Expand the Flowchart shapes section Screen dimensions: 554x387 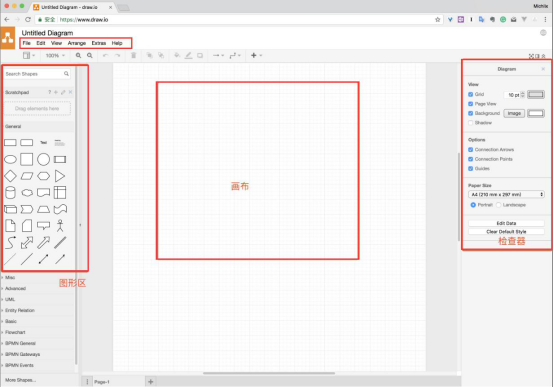click(x=15, y=332)
